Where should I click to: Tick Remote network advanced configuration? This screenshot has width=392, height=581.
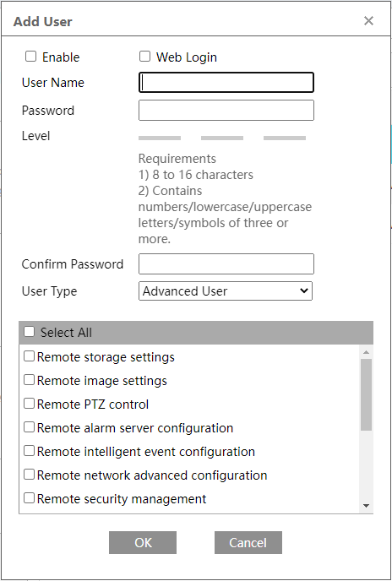point(29,475)
